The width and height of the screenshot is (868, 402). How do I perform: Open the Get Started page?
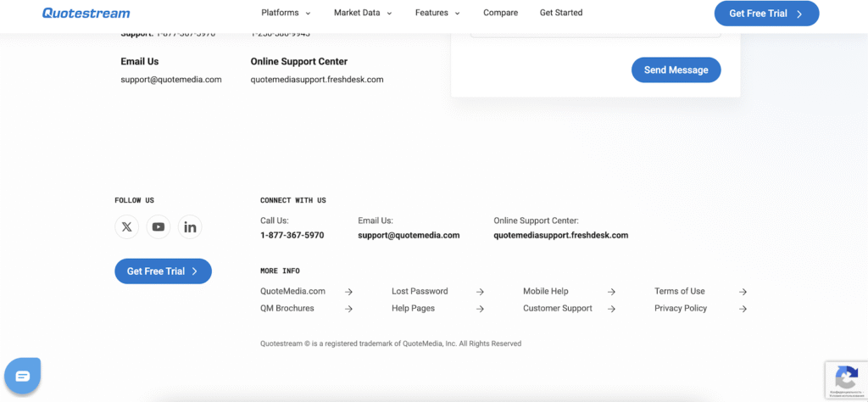click(561, 13)
